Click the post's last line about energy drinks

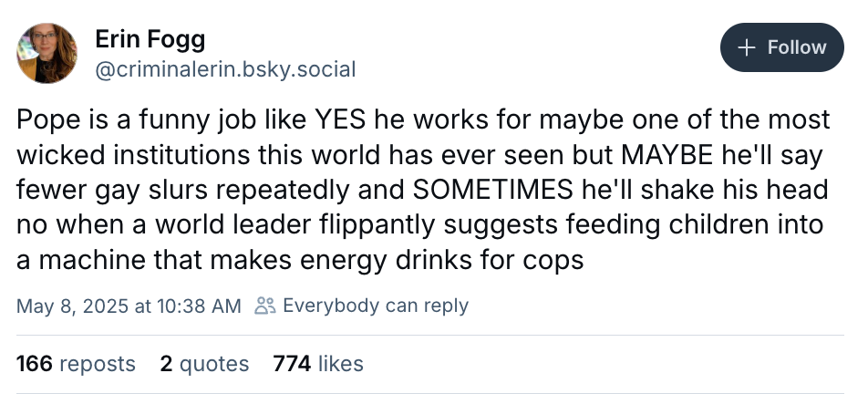click(299, 260)
